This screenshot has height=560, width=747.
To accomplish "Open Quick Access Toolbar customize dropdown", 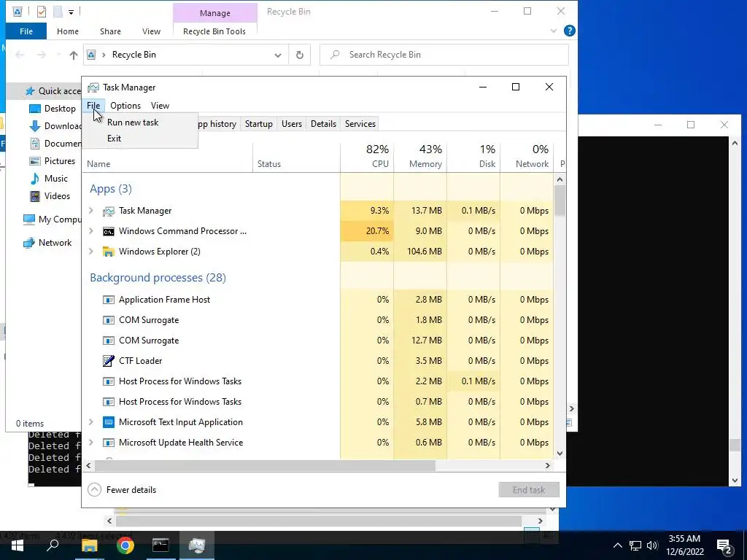I will pyautogui.click(x=71, y=12).
